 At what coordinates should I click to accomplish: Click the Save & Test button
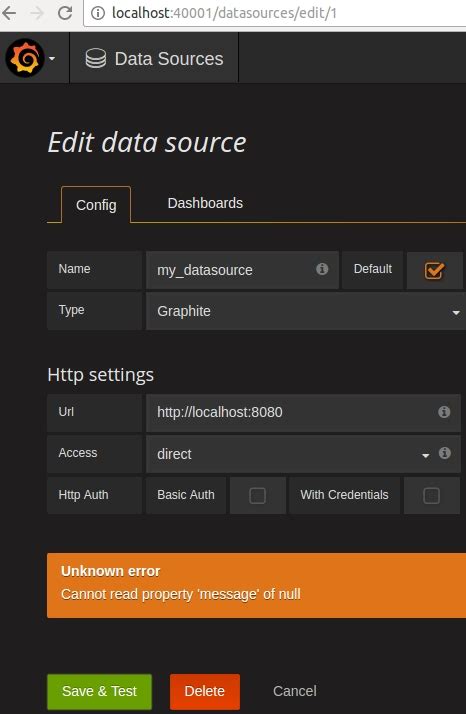[99, 691]
